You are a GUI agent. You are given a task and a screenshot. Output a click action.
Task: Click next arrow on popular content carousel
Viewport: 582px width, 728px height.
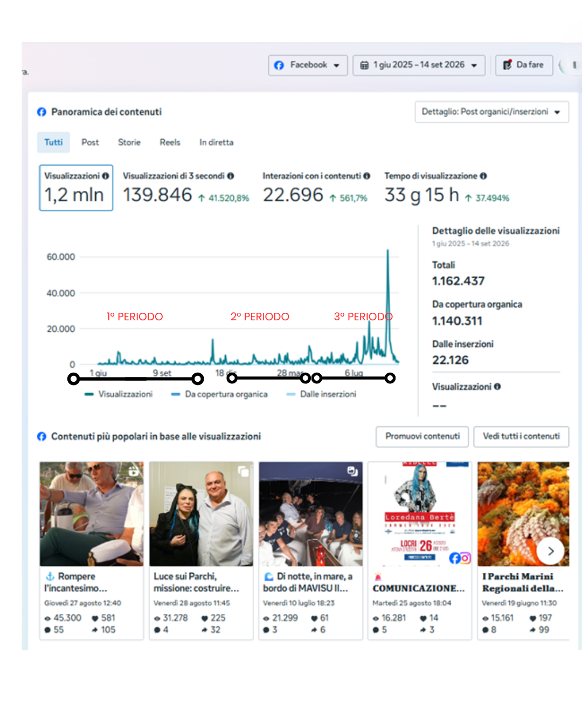pyautogui.click(x=550, y=551)
